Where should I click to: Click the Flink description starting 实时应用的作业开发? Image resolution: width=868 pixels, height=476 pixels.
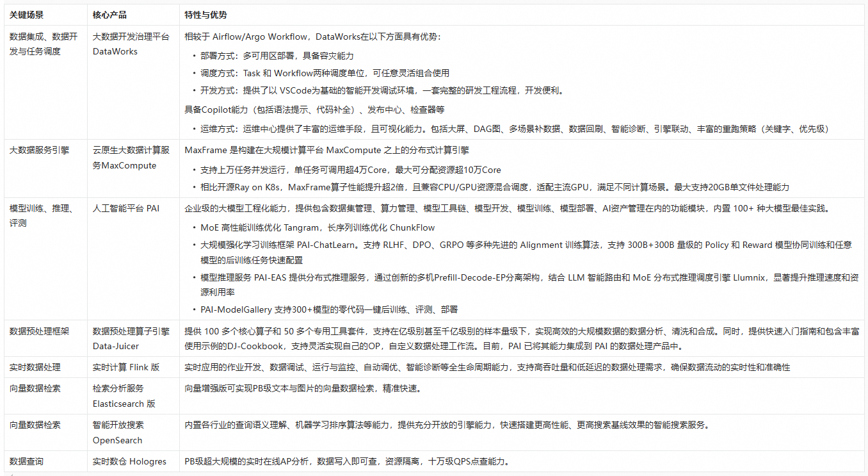487,367
